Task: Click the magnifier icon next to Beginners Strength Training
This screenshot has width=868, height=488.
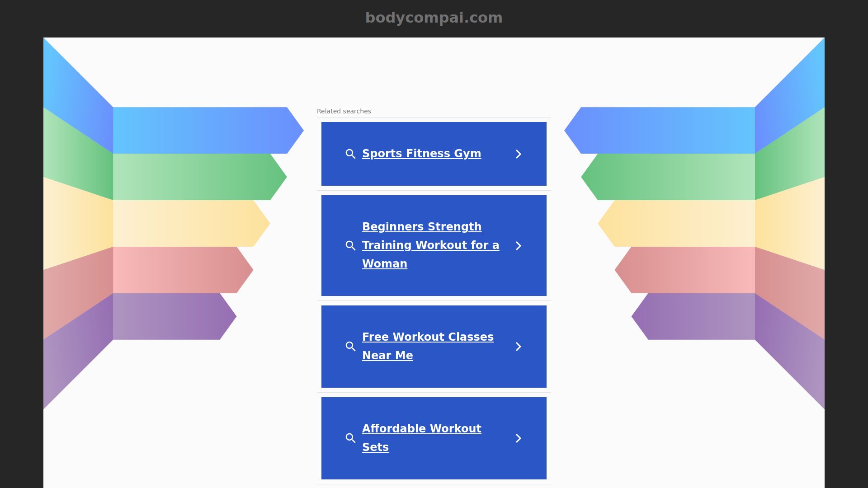Action: (x=350, y=246)
